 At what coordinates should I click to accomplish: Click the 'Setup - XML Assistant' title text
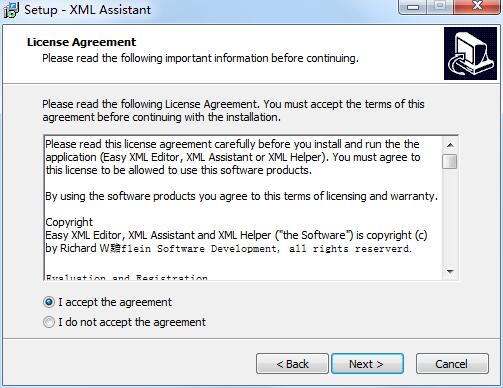pos(87,10)
